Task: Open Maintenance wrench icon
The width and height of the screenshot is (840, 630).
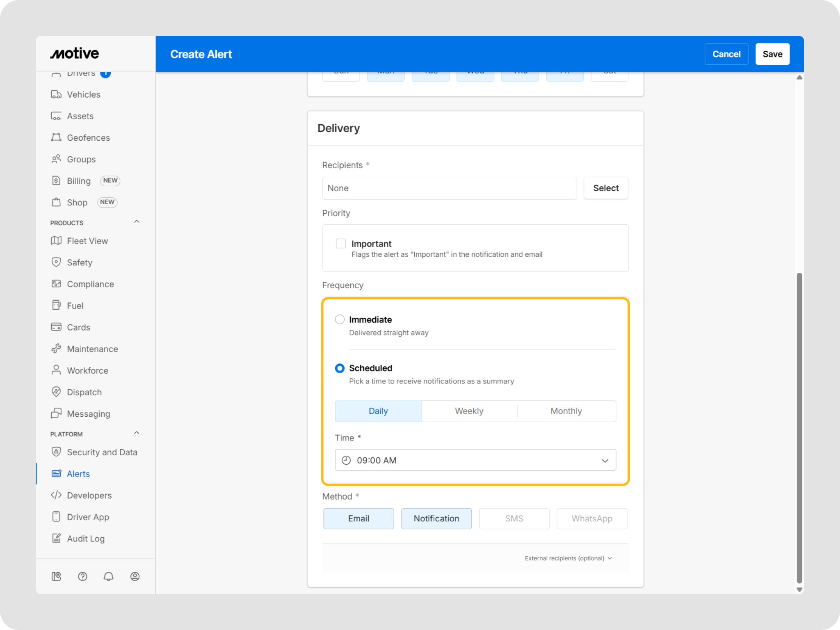Action: (56, 349)
